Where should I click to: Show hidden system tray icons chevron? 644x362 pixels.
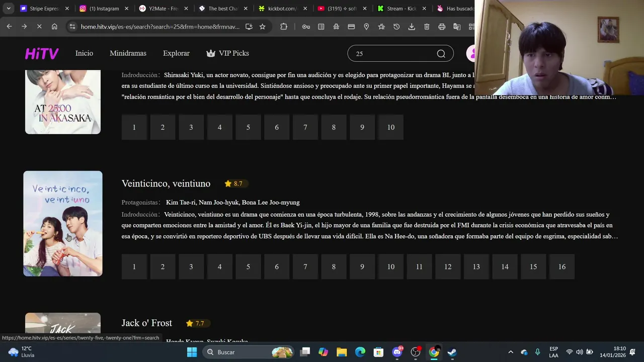click(x=511, y=352)
